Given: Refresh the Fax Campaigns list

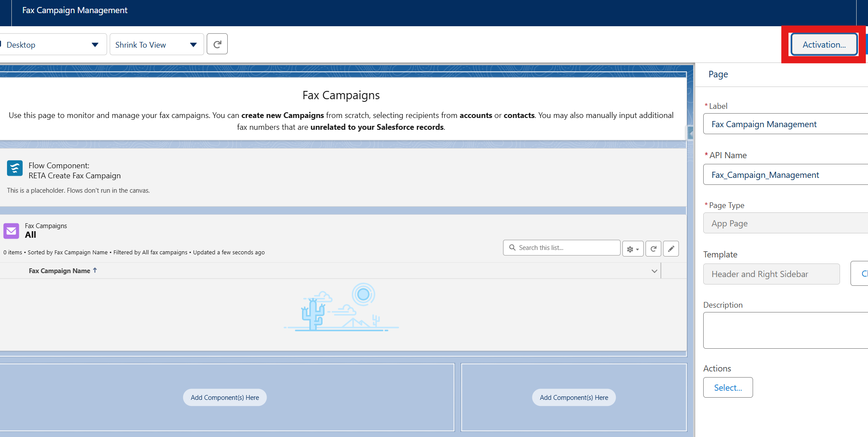Looking at the screenshot, I should pyautogui.click(x=653, y=249).
